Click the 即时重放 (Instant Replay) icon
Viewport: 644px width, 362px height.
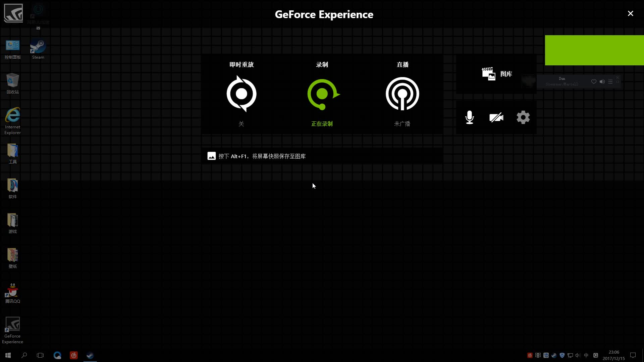tap(241, 94)
